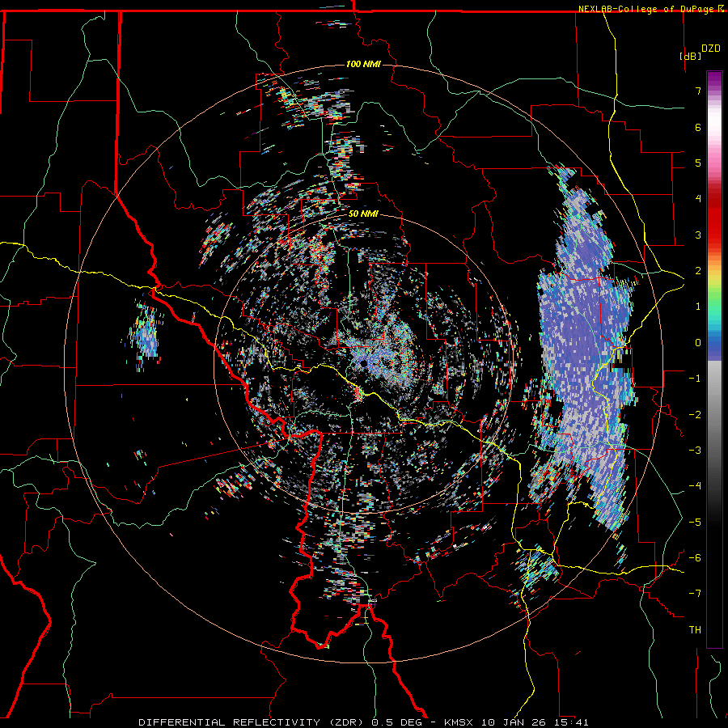This screenshot has width=728, height=728.
Task: Click the -4 value on color scale
Action: pyautogui.click(x=695, y=486)
